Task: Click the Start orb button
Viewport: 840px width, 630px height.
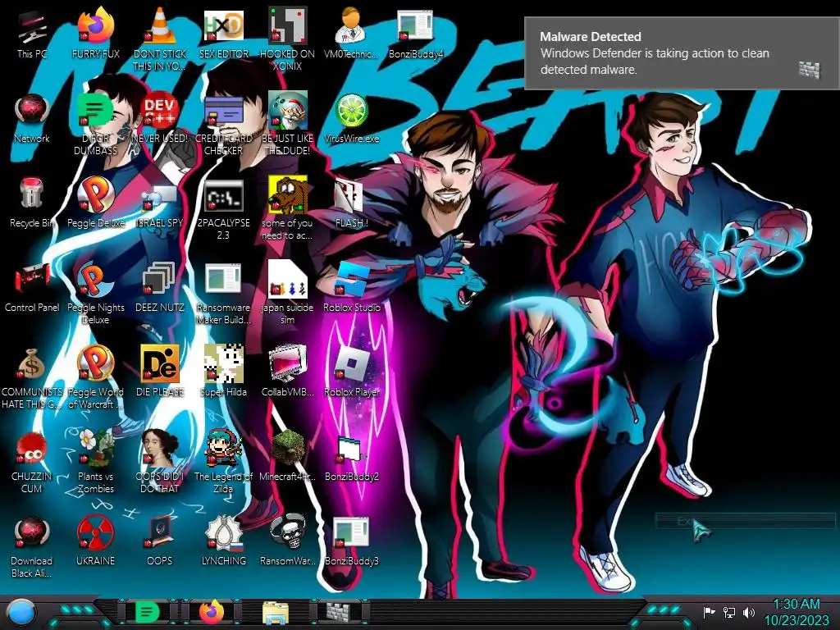Action: point(21,612)
